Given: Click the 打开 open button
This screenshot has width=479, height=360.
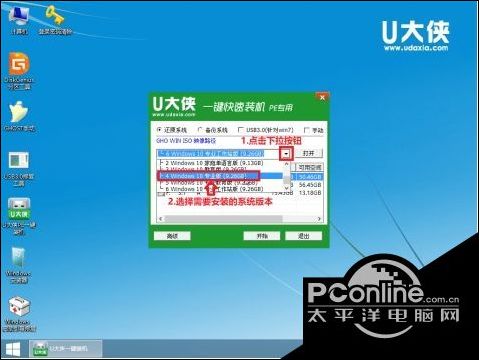Looking at the screenshot, I should tap(309, 153).
